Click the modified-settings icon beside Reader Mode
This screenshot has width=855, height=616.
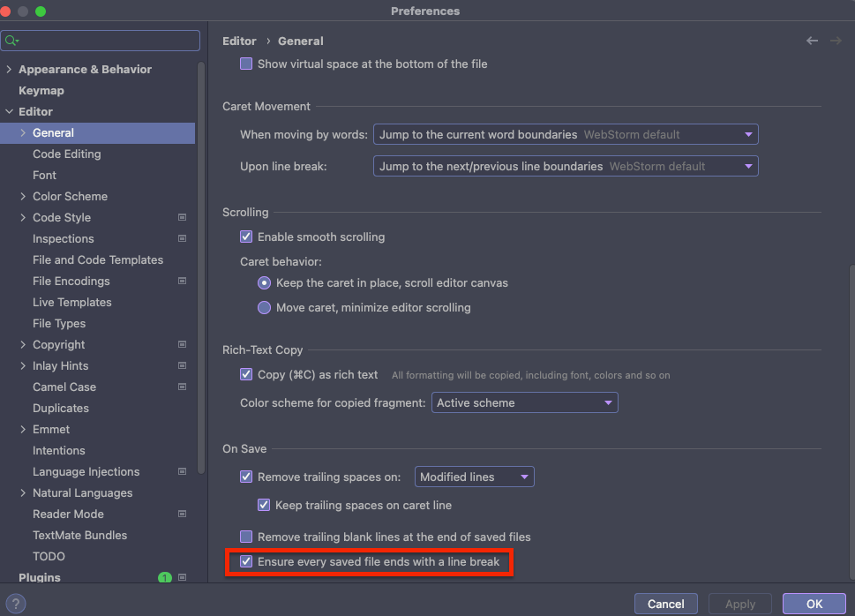coord(181,514)
